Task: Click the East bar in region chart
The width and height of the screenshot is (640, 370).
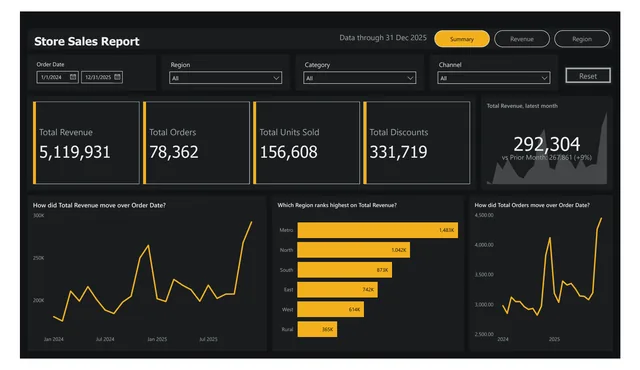Action: point(338,290)
